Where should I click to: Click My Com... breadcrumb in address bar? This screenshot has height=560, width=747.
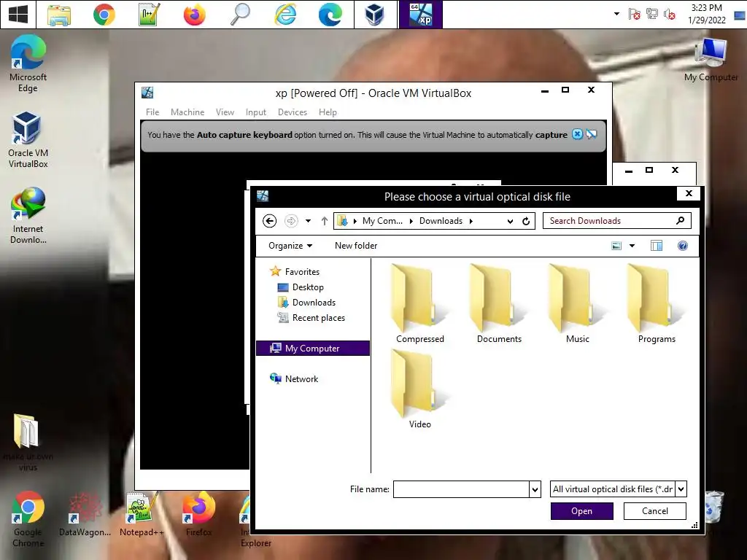(382, 221)
